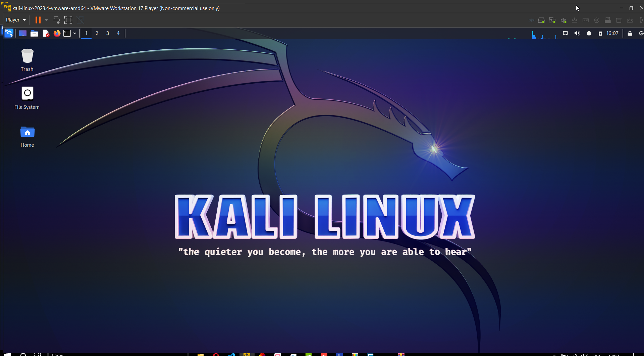Click the Kali panel volume icon
This screenshot has height=356, width=644.
tap(577, 33)
